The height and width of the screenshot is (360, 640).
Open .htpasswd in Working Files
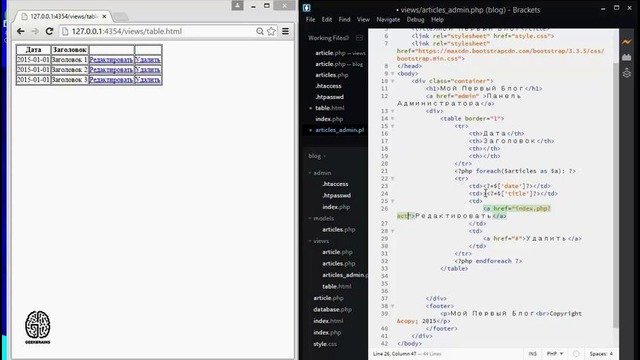[x=329, y=97]
